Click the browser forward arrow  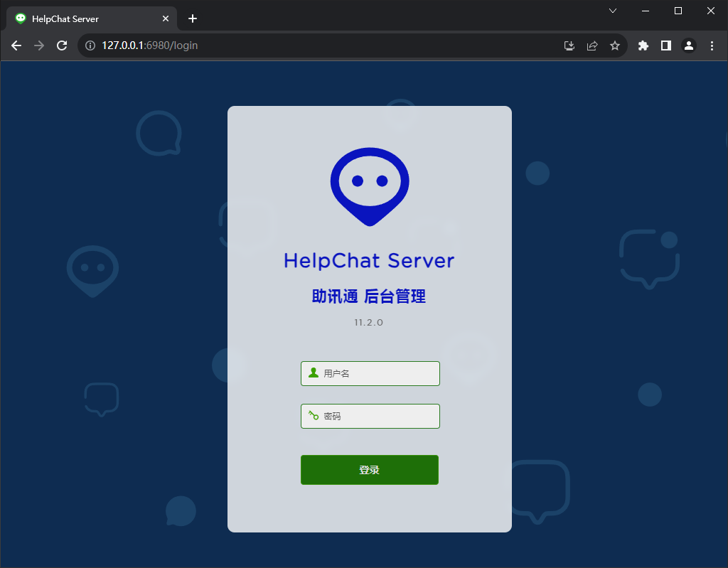(39, 45)
